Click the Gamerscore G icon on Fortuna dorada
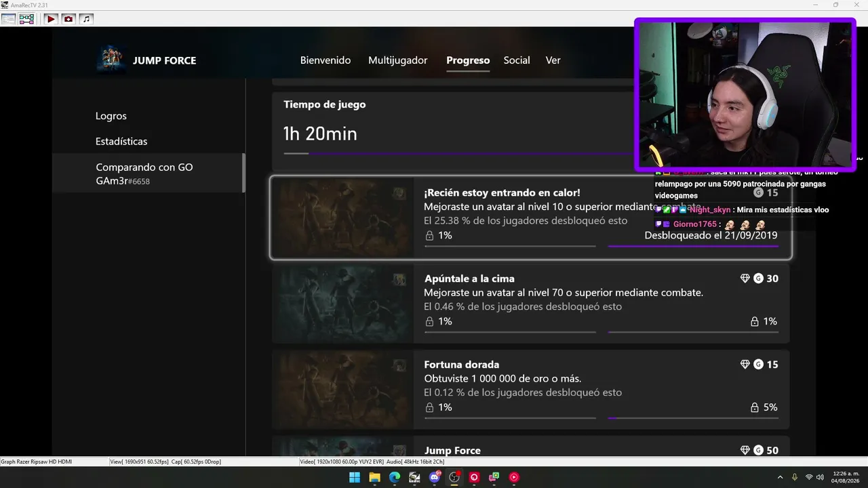This screenshot has width=868, height=488. pos(758,365)
